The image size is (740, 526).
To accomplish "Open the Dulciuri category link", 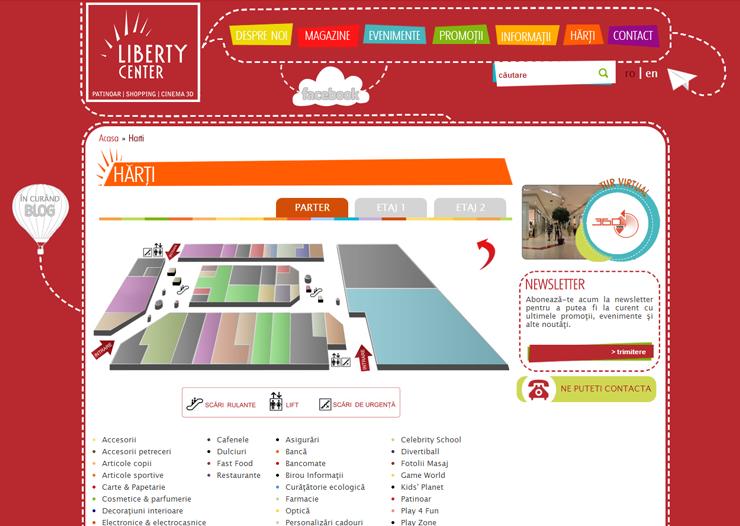I will tap(231, 451).
